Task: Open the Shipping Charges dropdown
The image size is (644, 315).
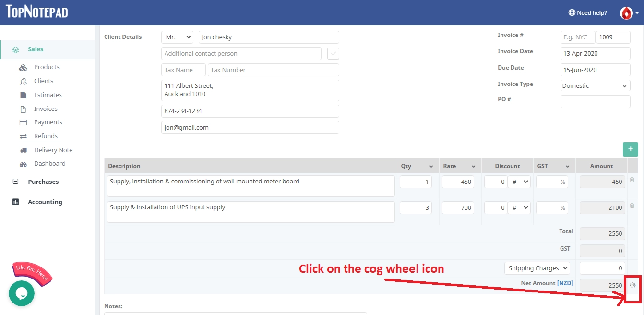Action: pyautogui.click(x=537, y=268)
